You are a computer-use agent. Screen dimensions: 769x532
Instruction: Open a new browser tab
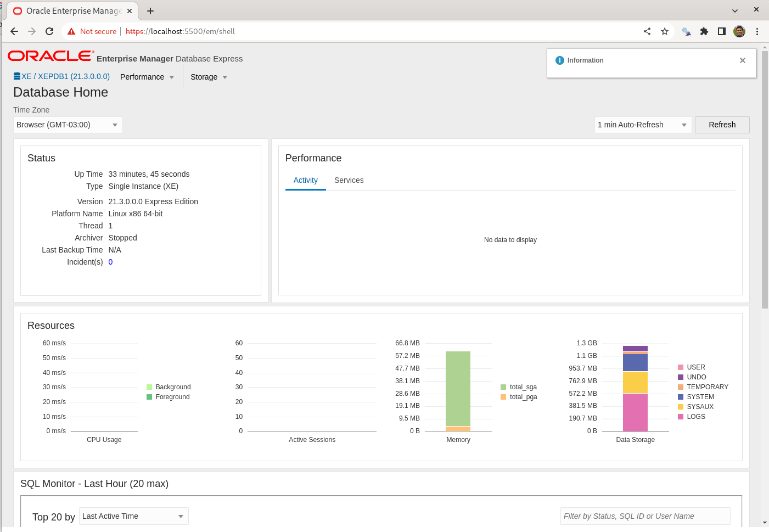pos(150,11)
